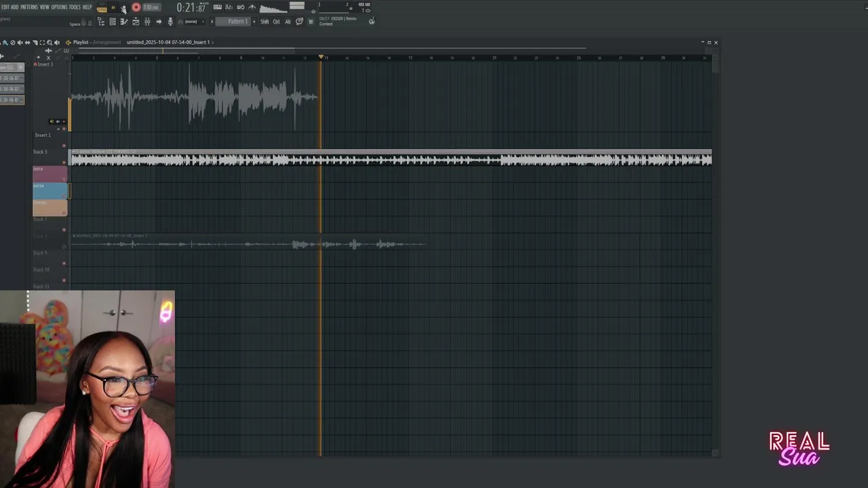Select the Insert 1 audio clip waveform
Image resolution: width=868 pixels, height=488 pixels.
[195, 97]
